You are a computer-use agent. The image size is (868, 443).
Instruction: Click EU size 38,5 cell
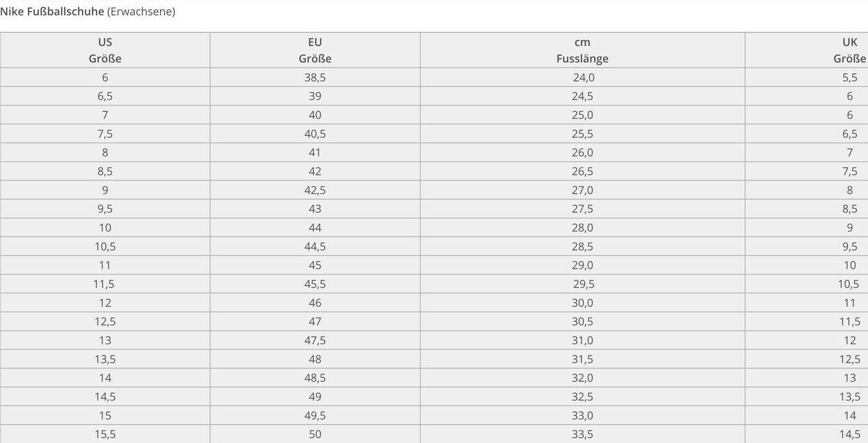[x=315, y=78]
